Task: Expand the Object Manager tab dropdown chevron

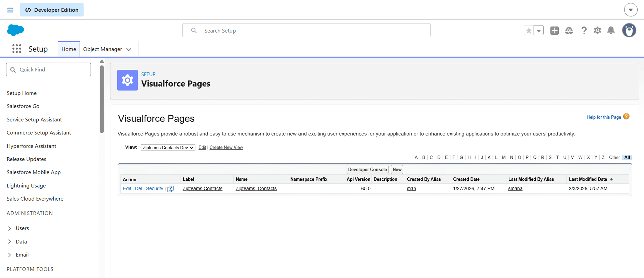Action: point(129,49)
